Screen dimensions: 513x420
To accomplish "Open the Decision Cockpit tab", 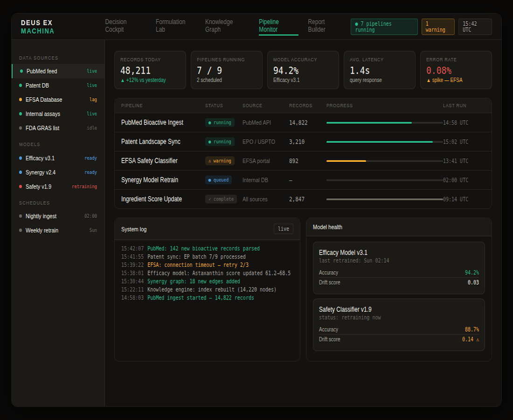I will [x=116, y=26].
